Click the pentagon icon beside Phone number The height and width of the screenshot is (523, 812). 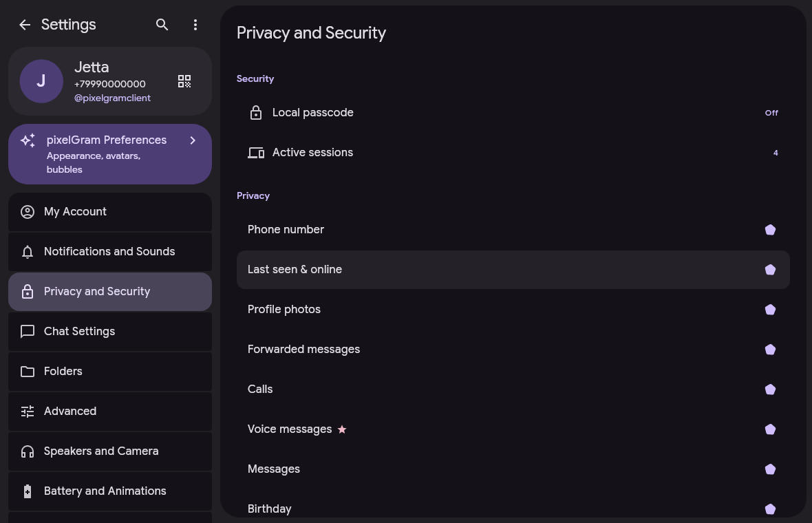coord(770,230)
